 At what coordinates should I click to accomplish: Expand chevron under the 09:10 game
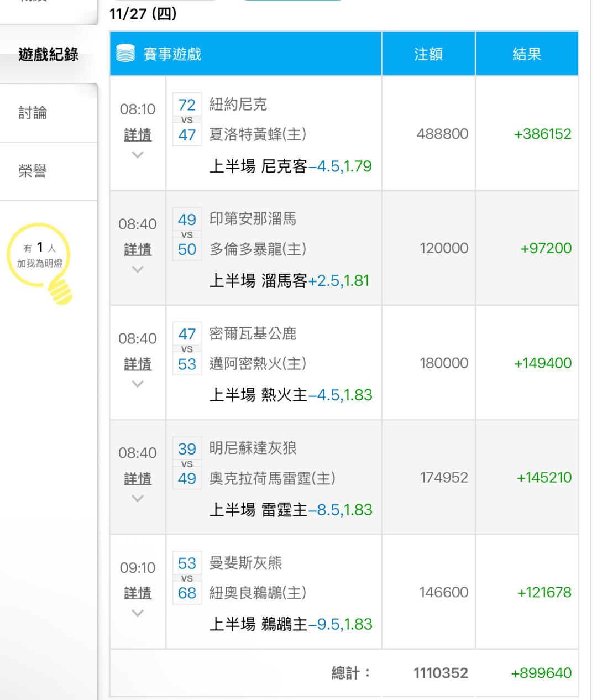[138, 613]
